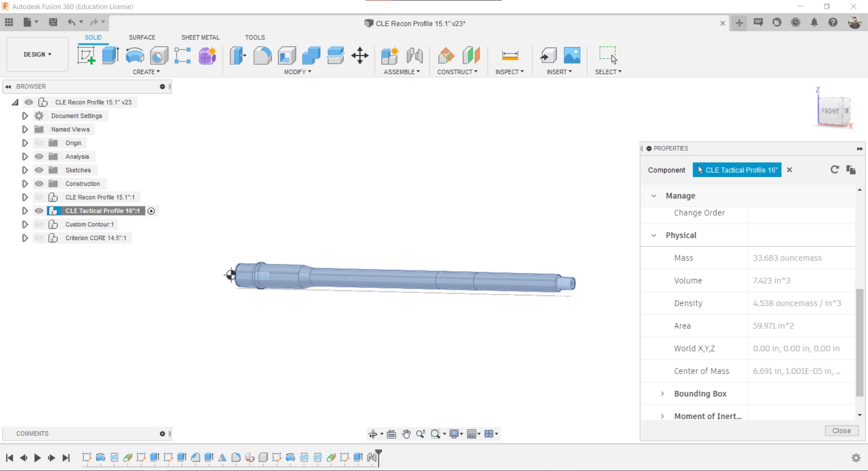Click the Shell tool icon
868x471 pixels.
click(x=287, y=56)
